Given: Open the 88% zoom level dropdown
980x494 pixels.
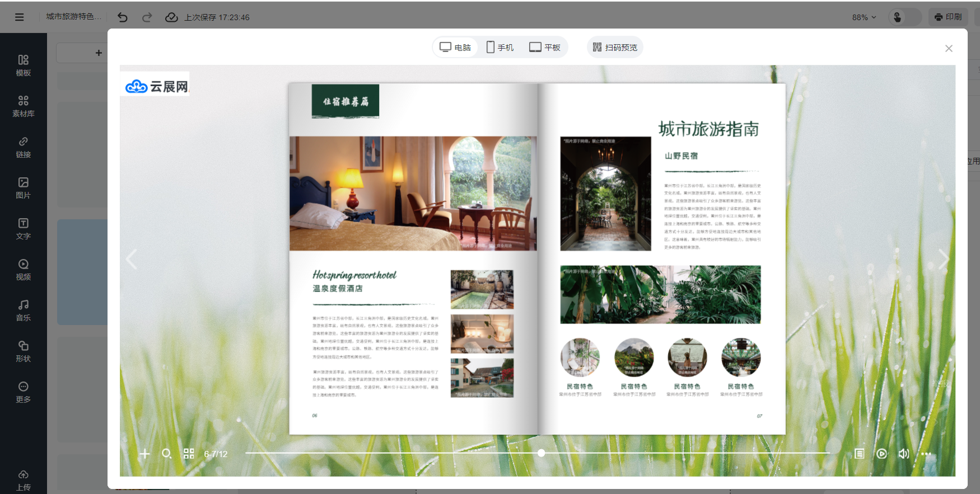Looking at the screenshot, I should [864, 17].
